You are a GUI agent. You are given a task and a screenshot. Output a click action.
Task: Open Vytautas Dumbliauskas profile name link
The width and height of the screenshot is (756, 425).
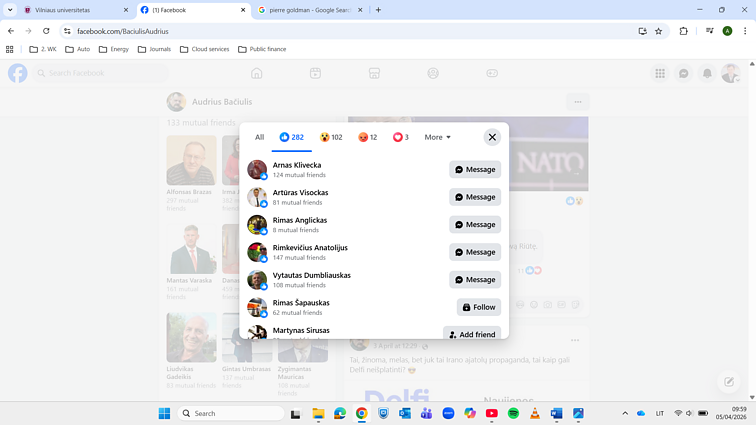(311, 275)
